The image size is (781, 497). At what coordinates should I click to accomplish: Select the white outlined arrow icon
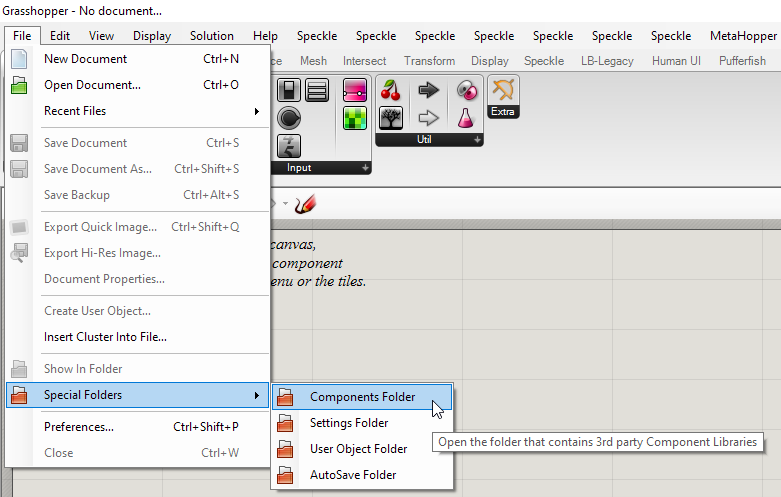click(428, 118)
